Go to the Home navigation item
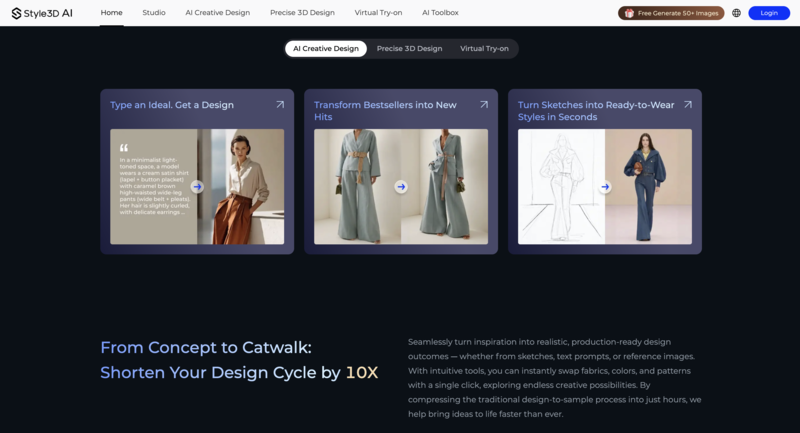This screenshot has width=800, height=433. click(112, 13)
